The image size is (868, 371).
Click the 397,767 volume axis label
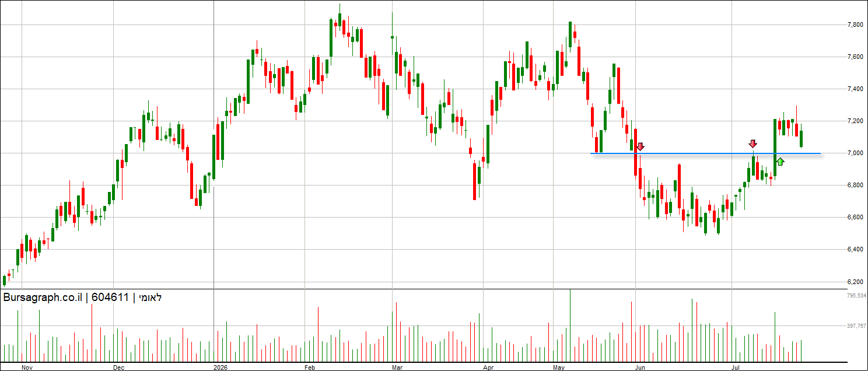pyautogui.click(x=856, y=326)
